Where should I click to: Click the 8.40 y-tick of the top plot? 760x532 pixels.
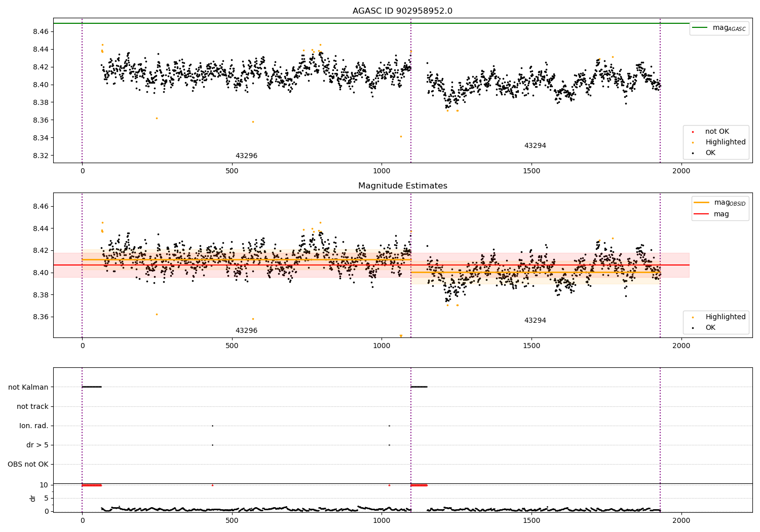tap(41, 85)
